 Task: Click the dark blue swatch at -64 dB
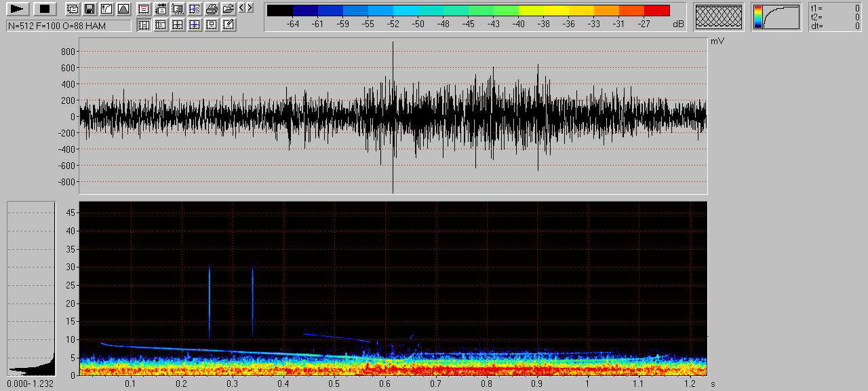pyautogui.click(x=305, y=11)
